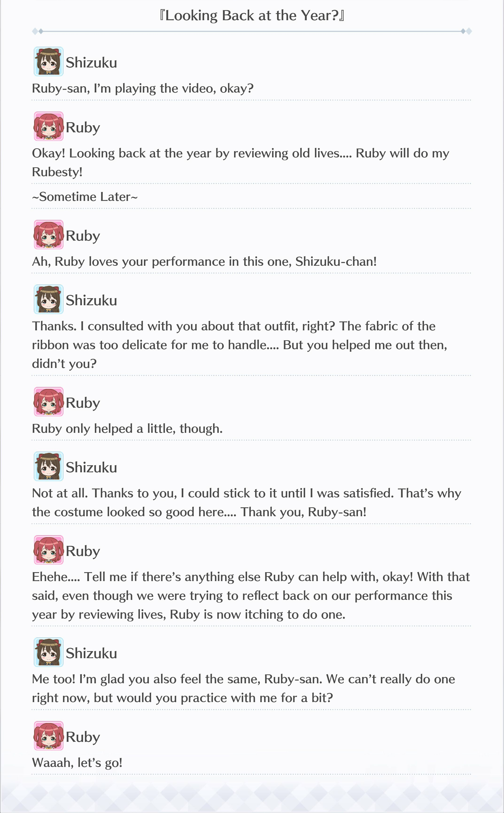Click the Ruby name label in the last message

(83, 737)
